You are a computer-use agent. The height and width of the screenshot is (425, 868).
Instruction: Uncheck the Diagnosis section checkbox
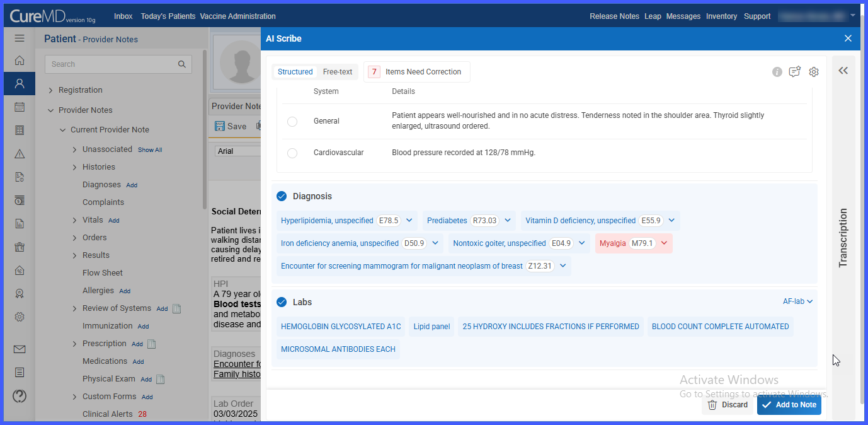tap(282, 196)
